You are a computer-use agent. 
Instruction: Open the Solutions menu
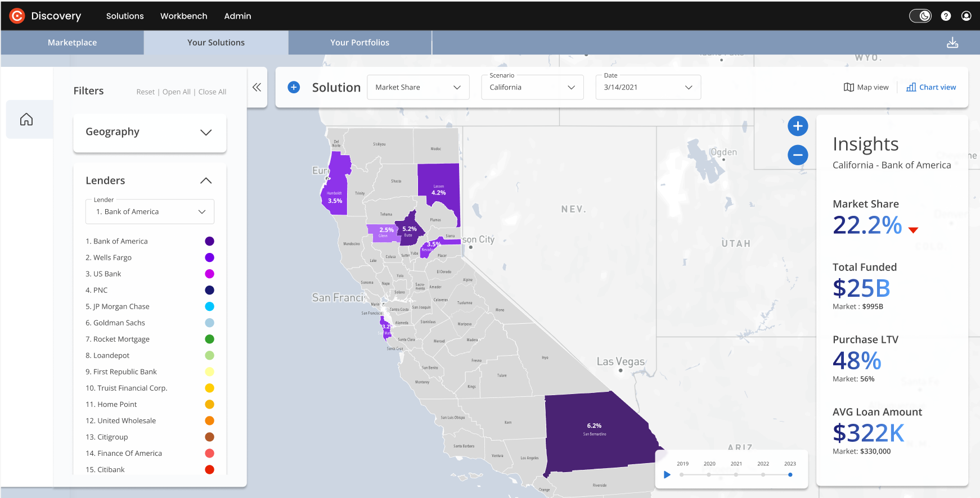click(x=125, y=16)
